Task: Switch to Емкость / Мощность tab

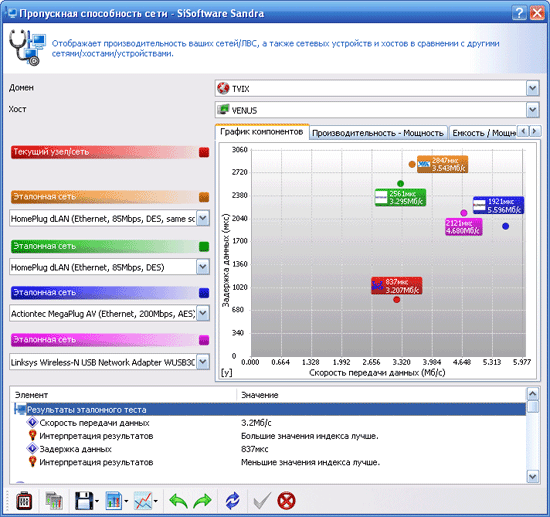Action: [483, 133]
